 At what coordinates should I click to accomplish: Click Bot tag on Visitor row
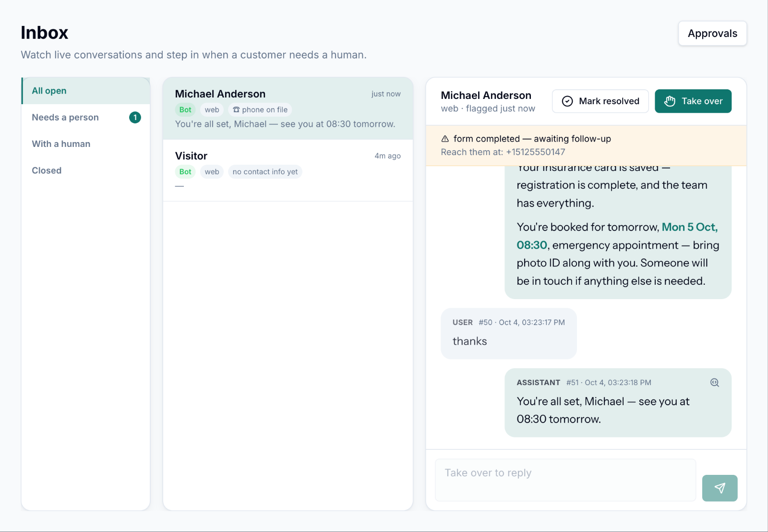(185, 171)
